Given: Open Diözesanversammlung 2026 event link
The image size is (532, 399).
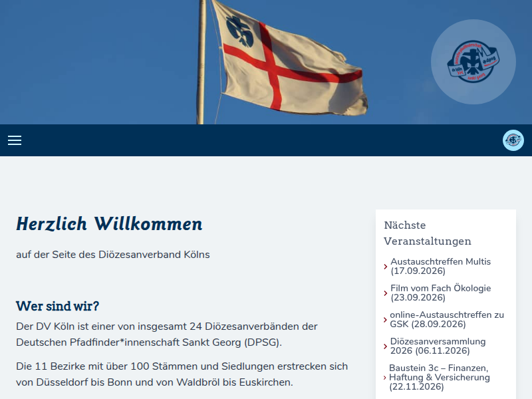Looking at the screenshot, I should pos(438,346).
